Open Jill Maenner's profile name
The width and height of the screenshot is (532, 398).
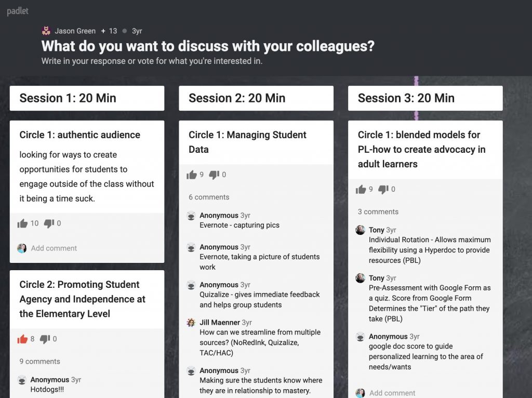pos(220,322)
